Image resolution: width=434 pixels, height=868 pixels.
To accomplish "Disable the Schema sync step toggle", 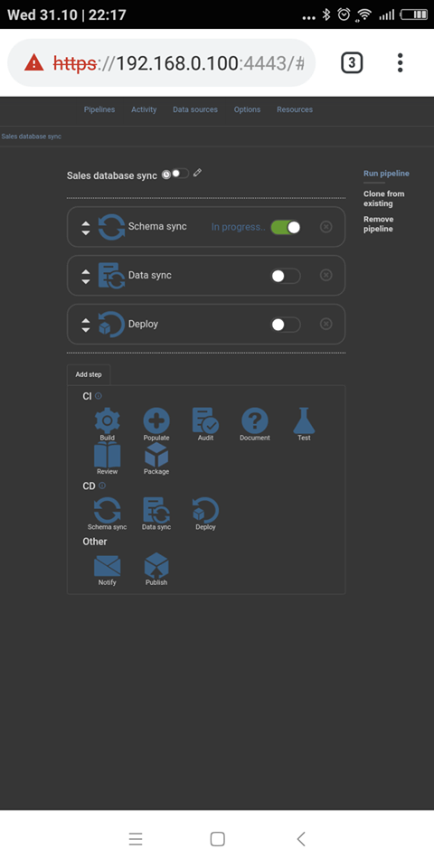I will click(x=286, y=227).
